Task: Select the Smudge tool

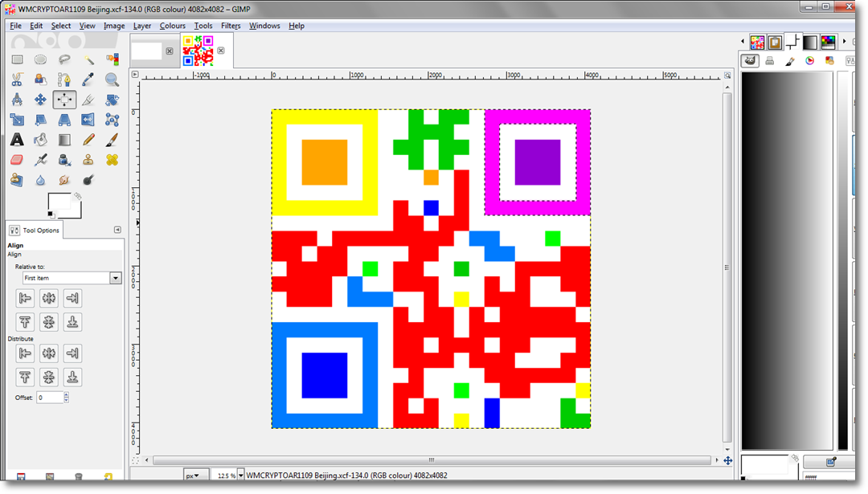Action: [64, 180]
